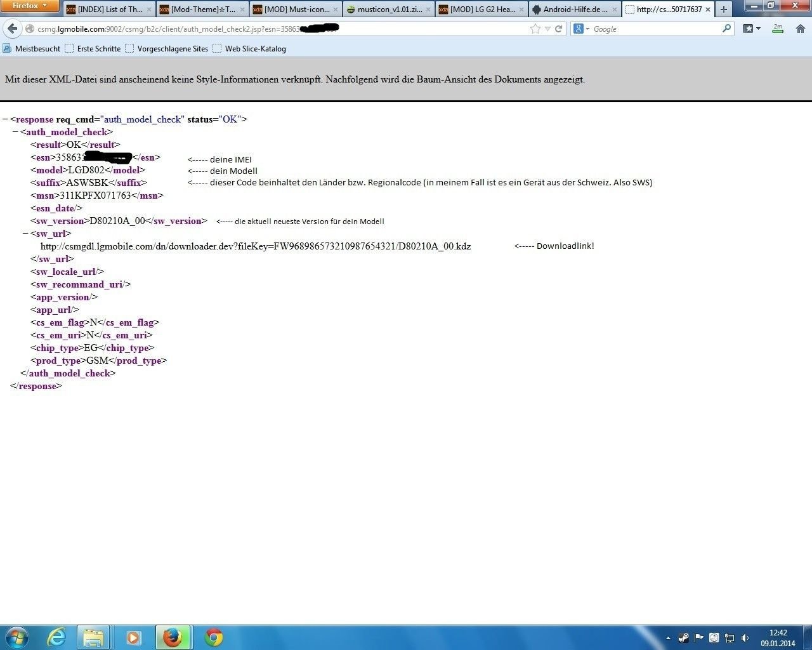Close the [Mod-Theme] tab
Viewport: 812px width, 650px height.
pos(242,10)
